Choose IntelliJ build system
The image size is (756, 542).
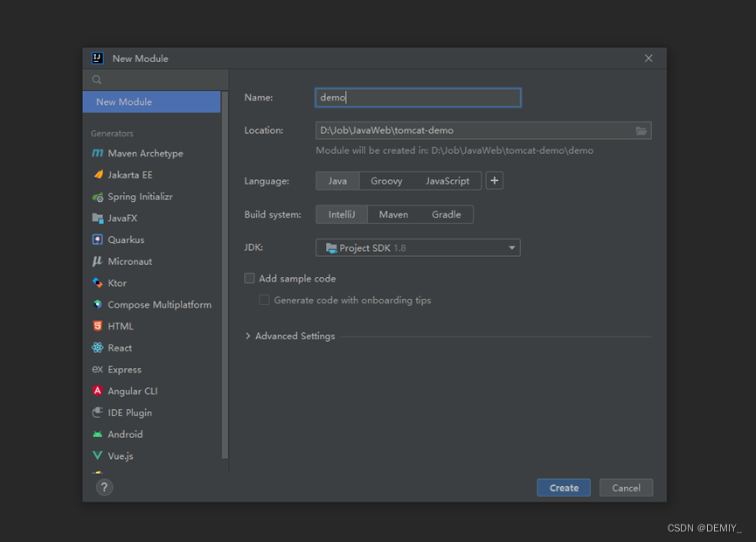pyautogui.click(x=342, y=214)
